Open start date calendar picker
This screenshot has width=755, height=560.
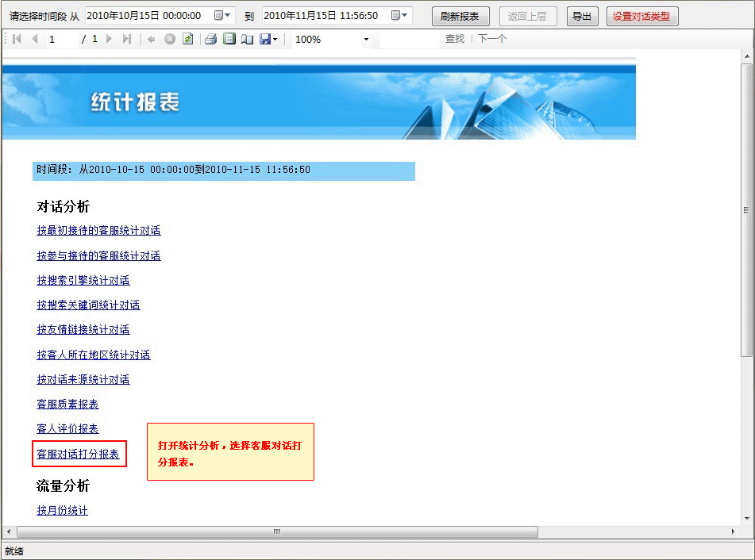pyautogui.click(x=221, y=15)
